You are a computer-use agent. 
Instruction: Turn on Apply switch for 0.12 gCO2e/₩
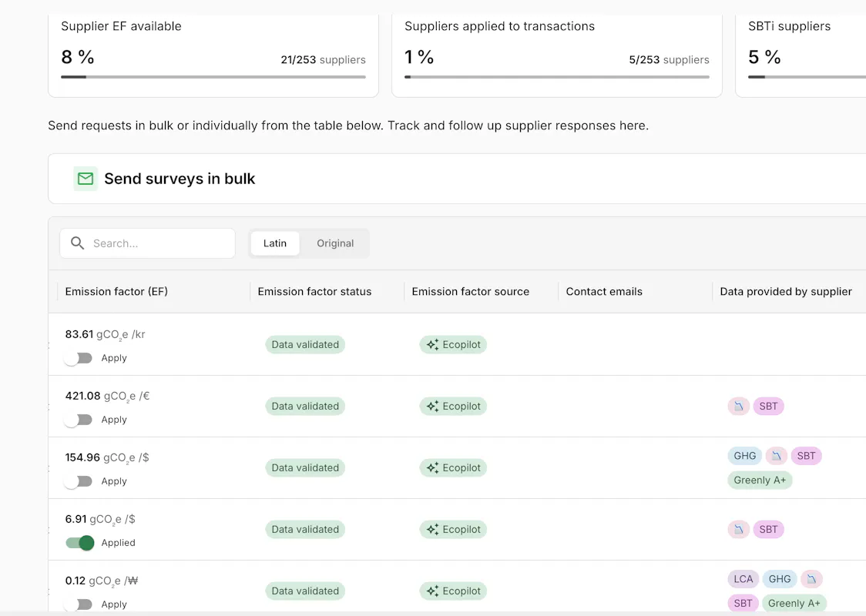click(x=79, y=604)
